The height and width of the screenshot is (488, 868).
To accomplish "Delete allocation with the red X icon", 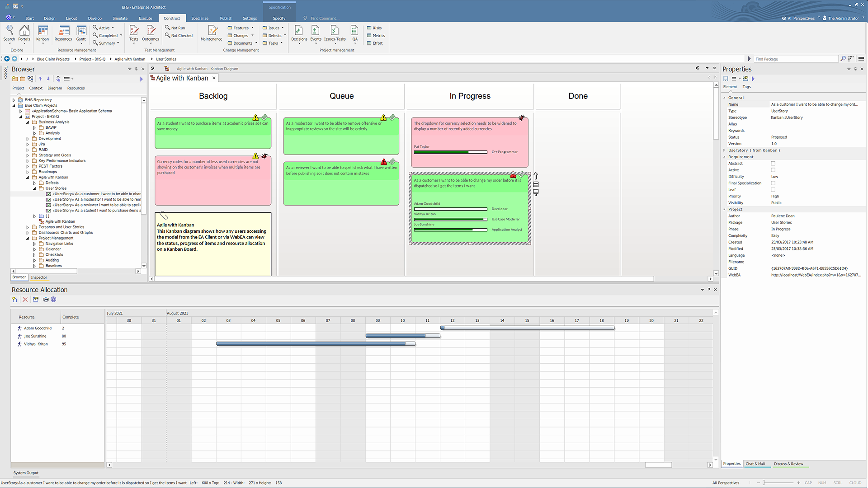I will pos(25,299).
